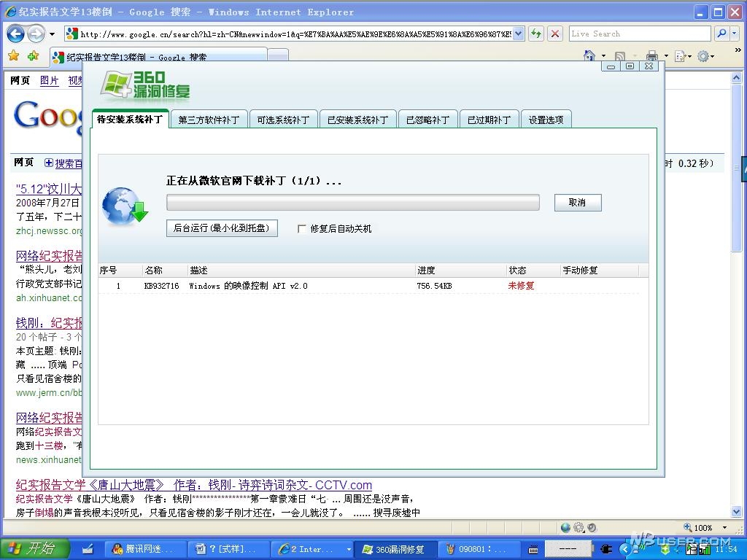747x560 pixels.
Task: Click the 取消 cancel download button
Action: (578, 203)
